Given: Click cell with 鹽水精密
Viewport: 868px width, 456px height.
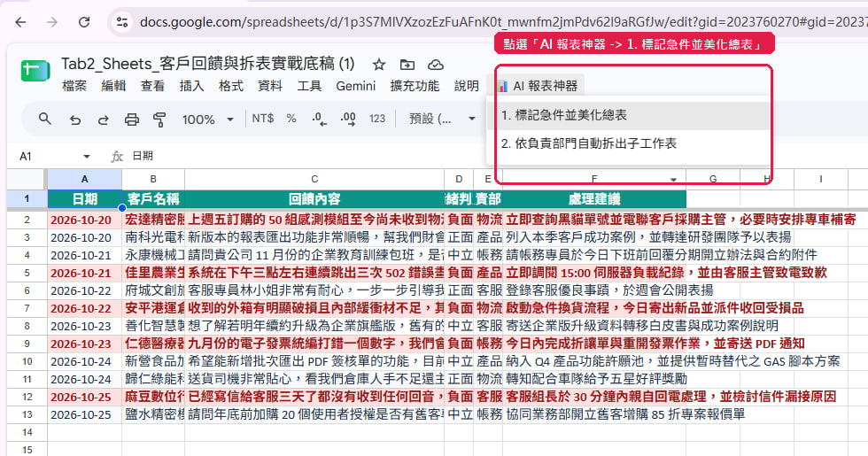Looking at the screenshot, I should (x=153, y=414).
